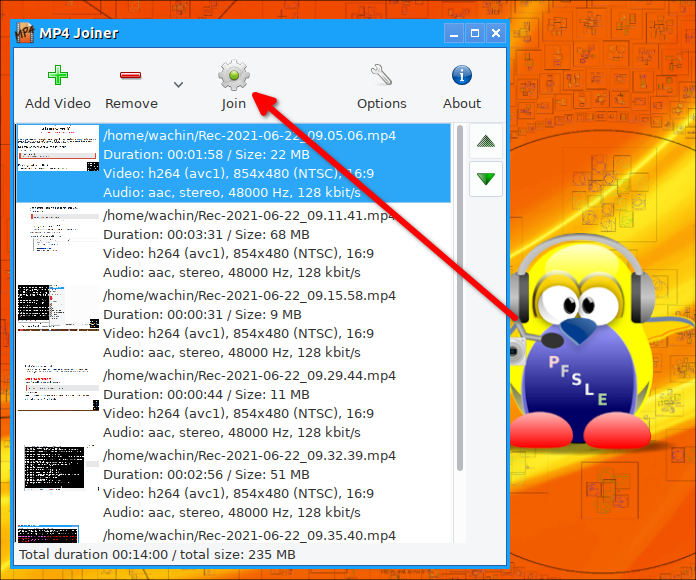The height and width of the screenshot is (580, 696).
Task: Open Options via the wrench icon
Action: 381,75
